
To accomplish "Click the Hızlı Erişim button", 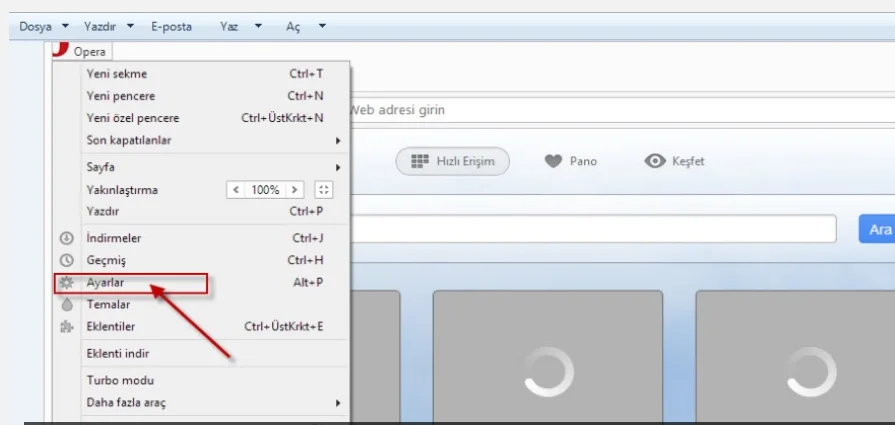I will 452,161.
